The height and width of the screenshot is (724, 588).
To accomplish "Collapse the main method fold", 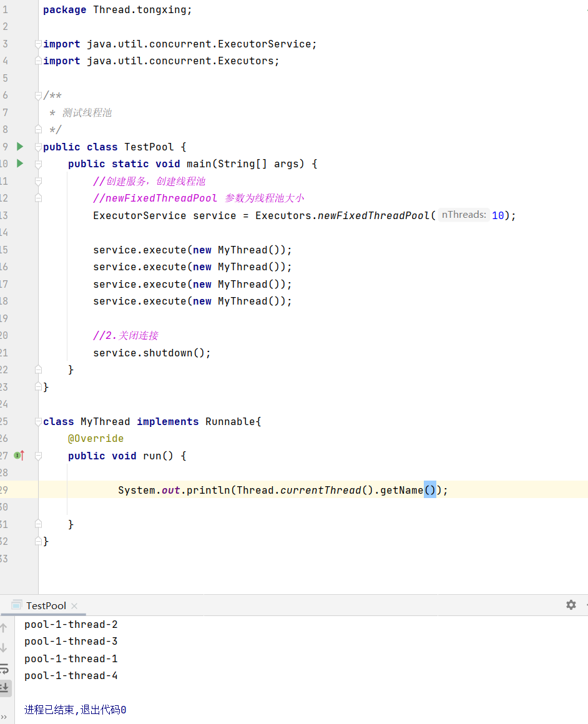I will coord(38,164).
